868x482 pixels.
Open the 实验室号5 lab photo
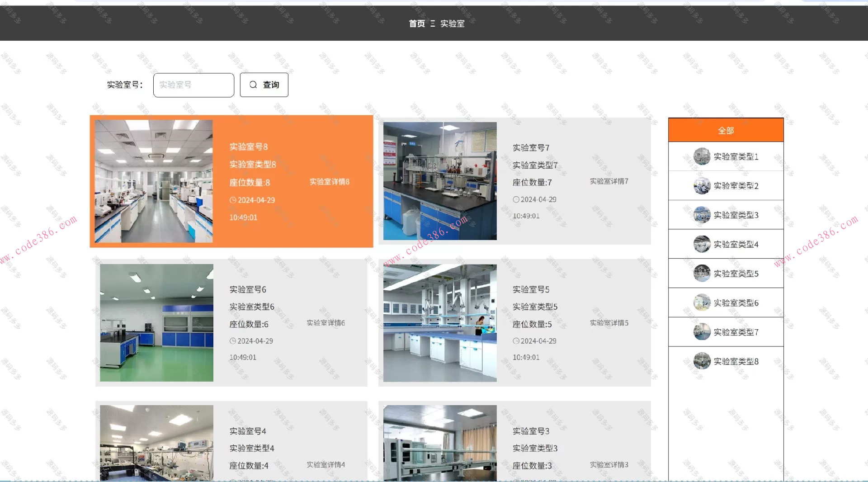point(440,323)
